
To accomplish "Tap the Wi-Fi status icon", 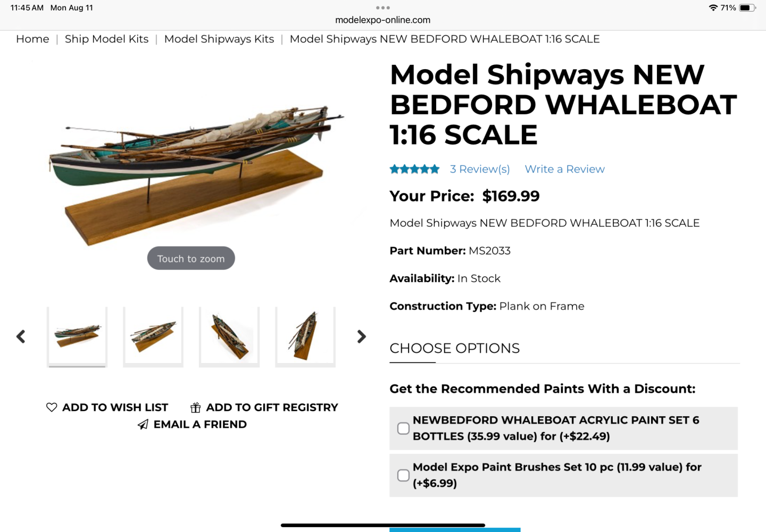I will [713, 7].
